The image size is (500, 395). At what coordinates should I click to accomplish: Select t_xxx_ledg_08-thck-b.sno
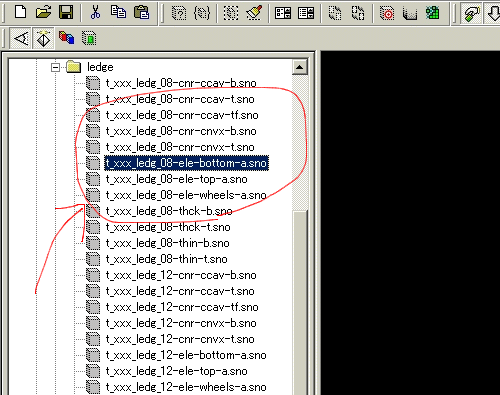(x=169, y=211)
